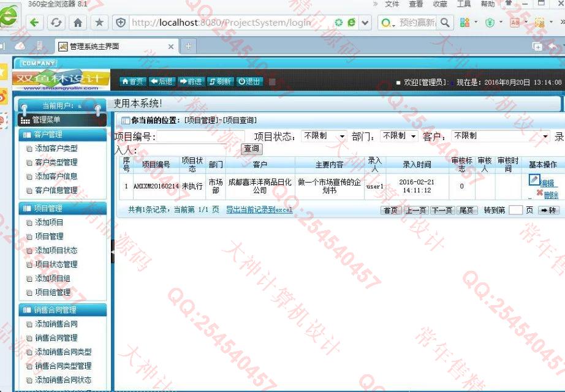The width and height of the screenshot is (565, 392).
Task: Click the 下一页 pagination button
Action: coord(442,211)
